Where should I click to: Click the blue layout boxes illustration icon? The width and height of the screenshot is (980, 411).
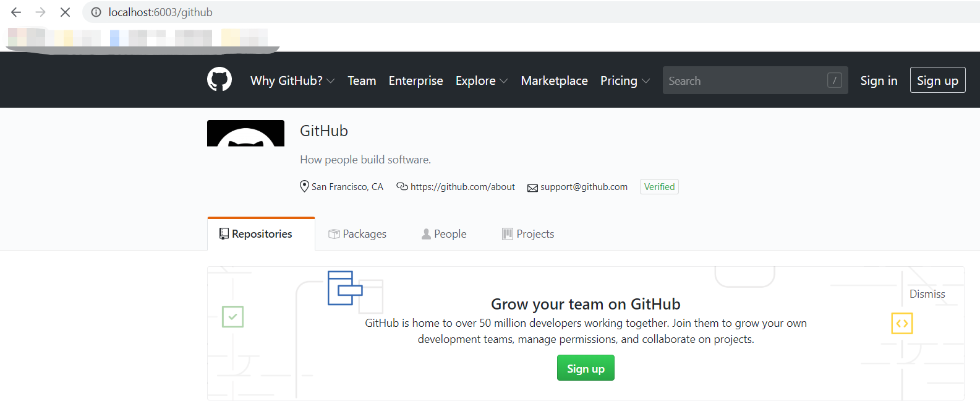[345, 288]
